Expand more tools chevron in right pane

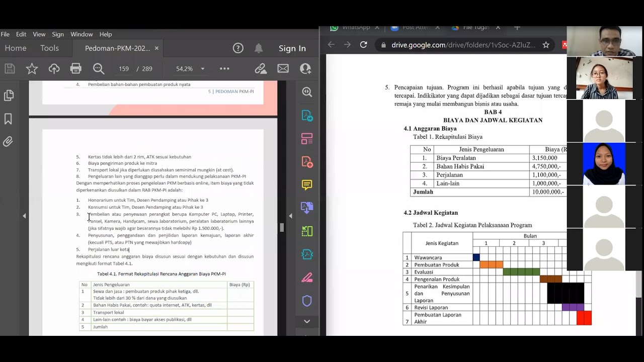pos(307,321)
